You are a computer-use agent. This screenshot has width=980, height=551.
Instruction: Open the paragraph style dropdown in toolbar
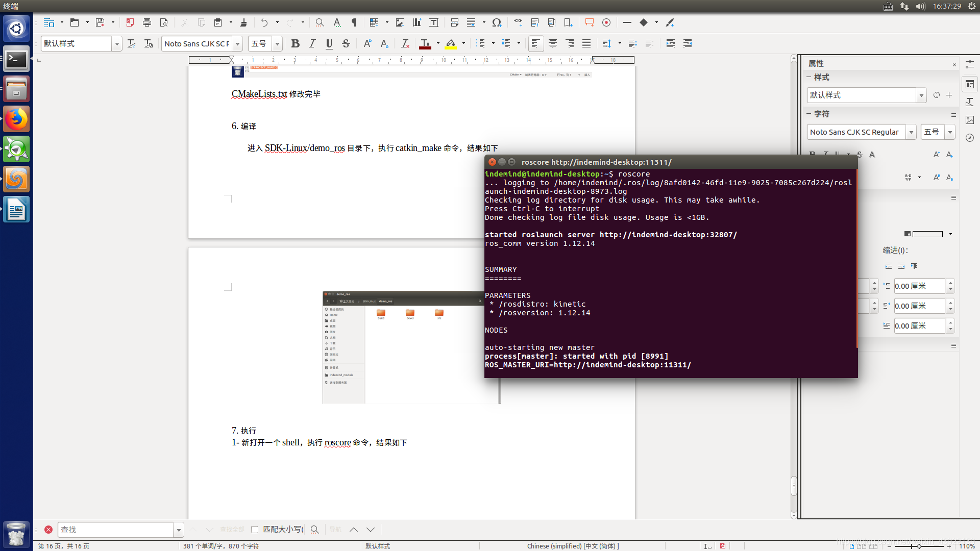(117, 44)
